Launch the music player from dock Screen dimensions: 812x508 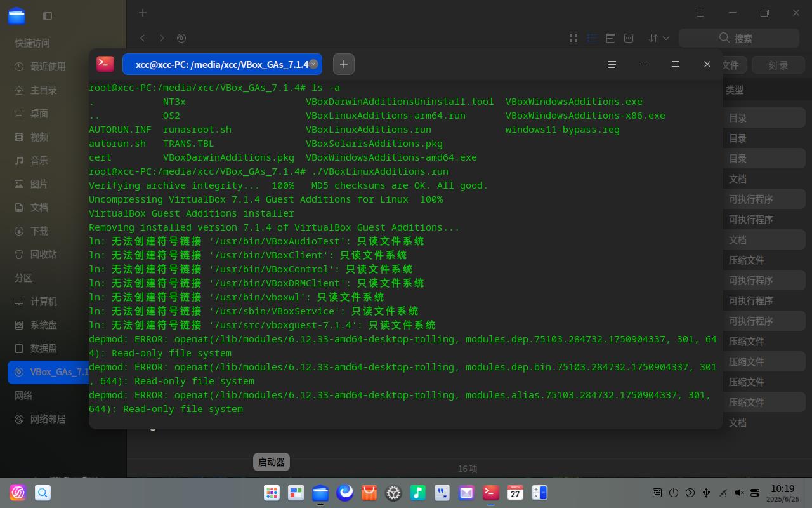[x=417, y=493]
